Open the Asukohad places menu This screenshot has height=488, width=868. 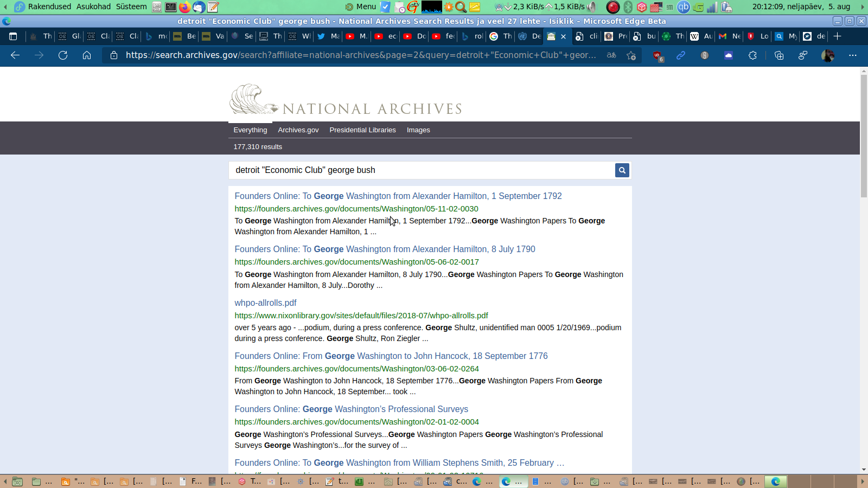93,7
